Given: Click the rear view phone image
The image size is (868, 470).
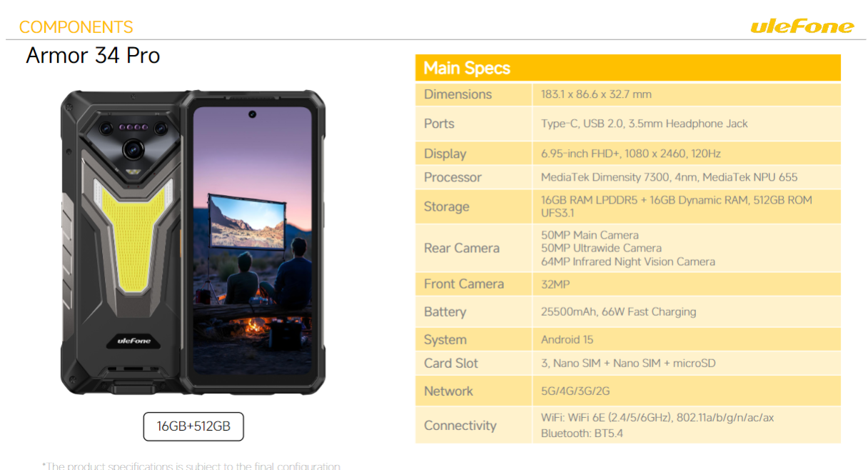Looking at the screenshot, I should (x=121, y=241).
